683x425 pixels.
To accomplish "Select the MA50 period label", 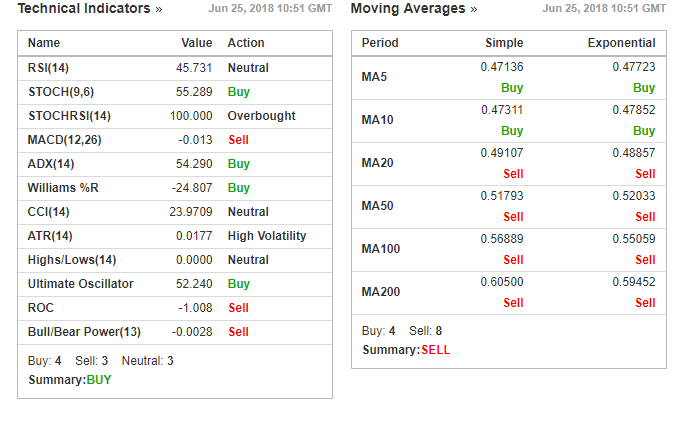I will [x=379, y=206].
